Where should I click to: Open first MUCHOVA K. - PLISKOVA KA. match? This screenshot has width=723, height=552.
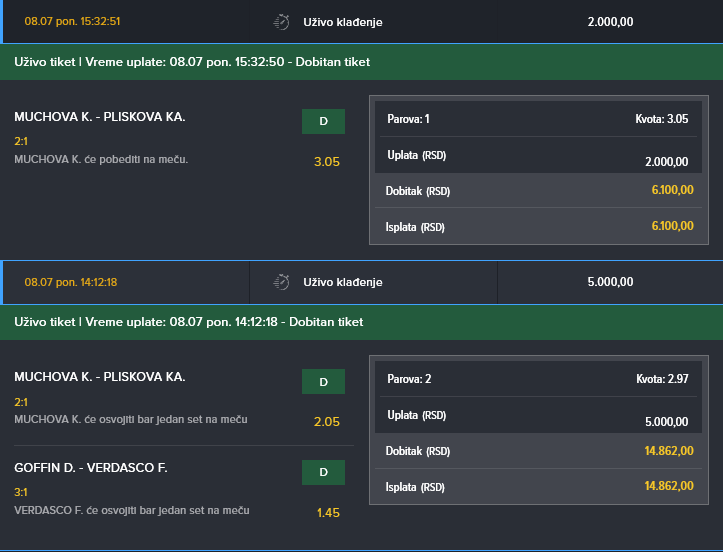click(x=100, y=117)
